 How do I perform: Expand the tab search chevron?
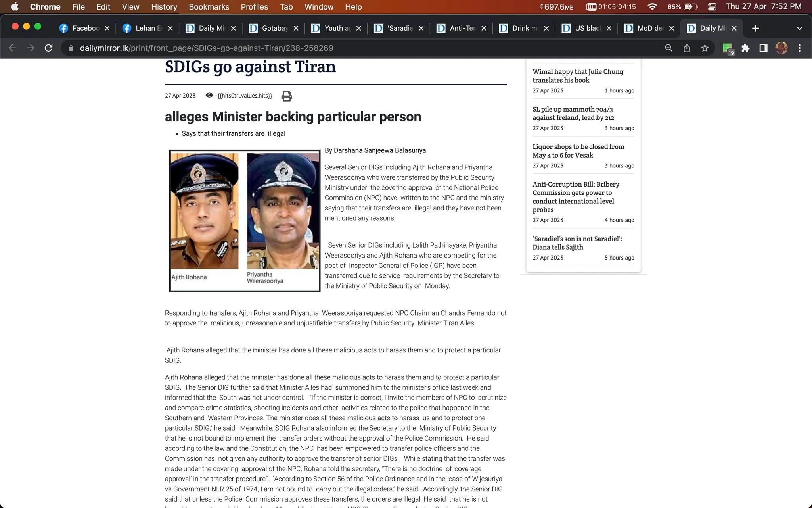click(799, 28)
